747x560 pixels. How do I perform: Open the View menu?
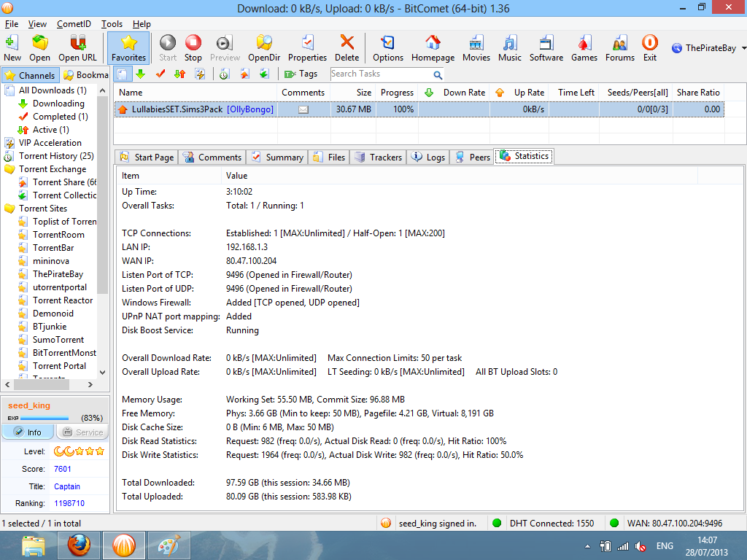(37, 24)
